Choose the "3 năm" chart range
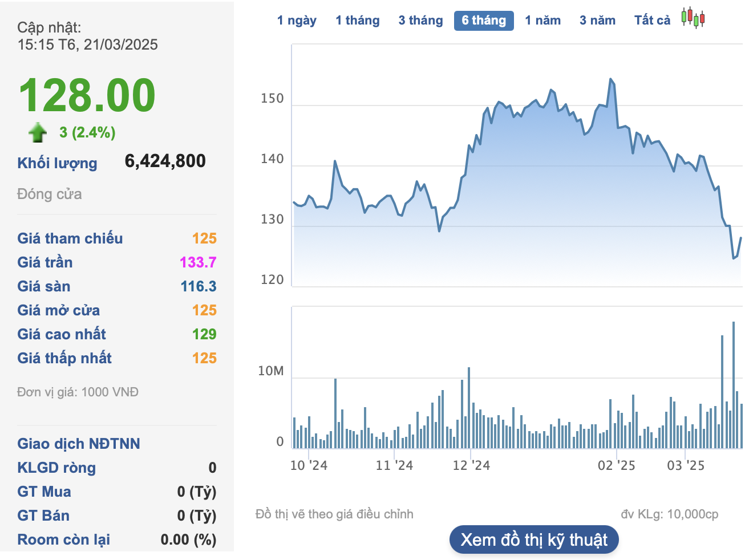The image size is (753, 560). coord(597,21)
